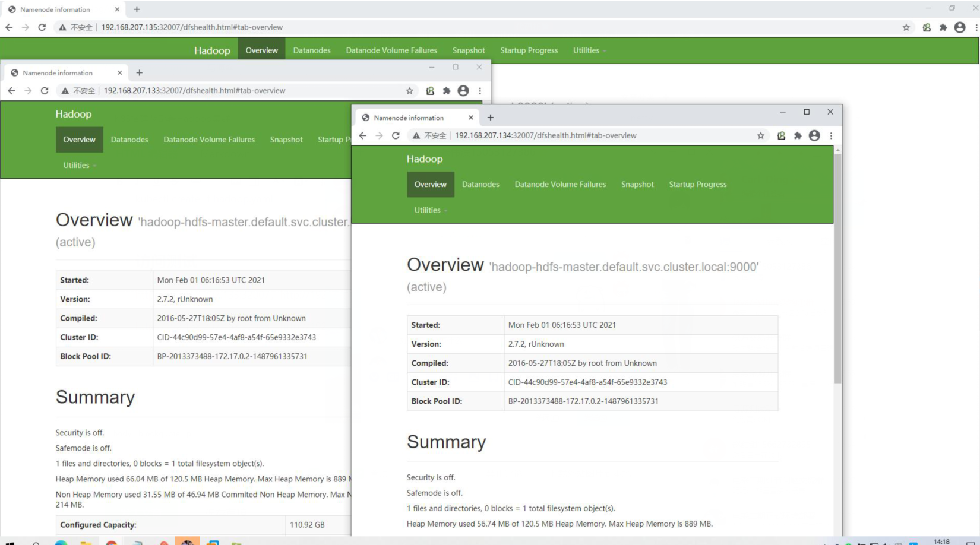Screen dimensions: 980x545
Task: Click the not-secure warning icon for 192.168.207.134
Action: click(416, 135)
